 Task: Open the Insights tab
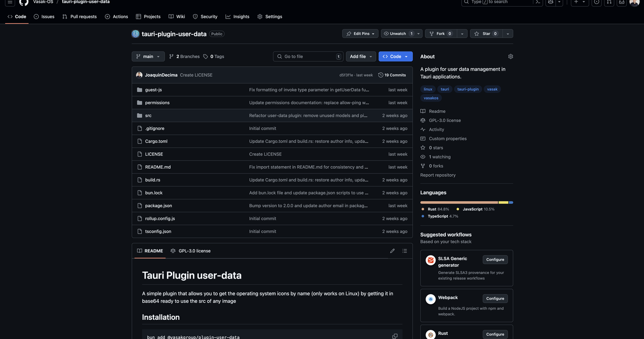tap(237, 17)
